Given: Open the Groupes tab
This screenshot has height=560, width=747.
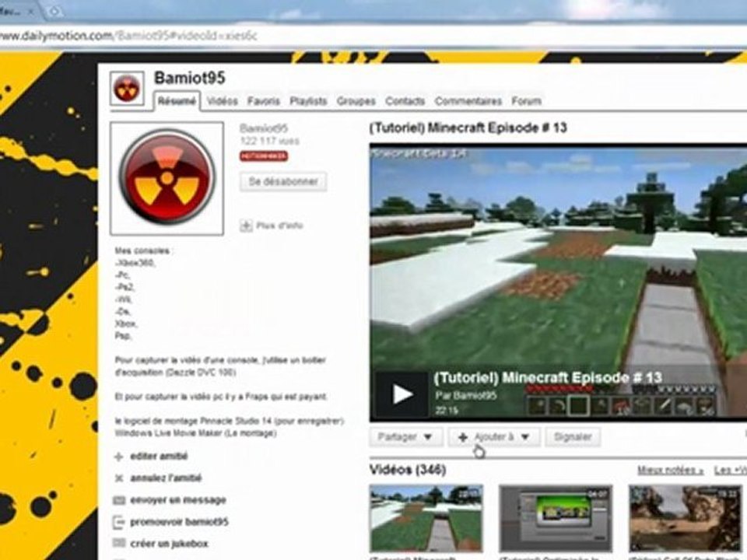Looking at the screenshot, I should click(356, 101).
